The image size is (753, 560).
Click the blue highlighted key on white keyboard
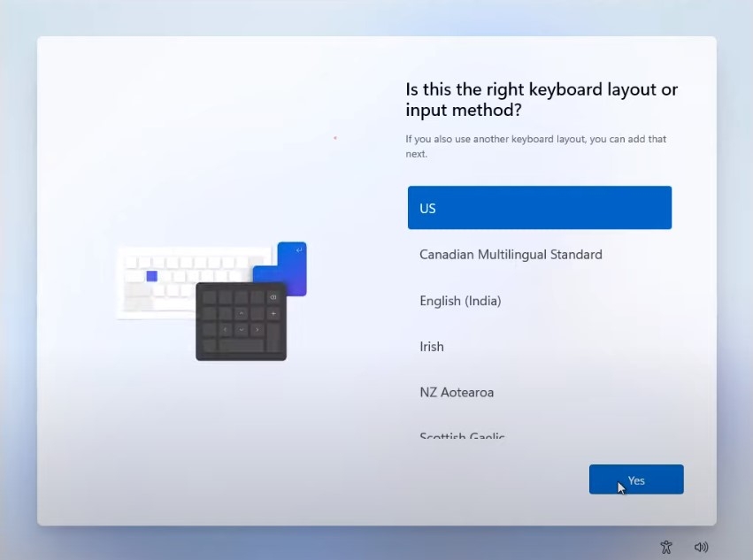point(151,276)
